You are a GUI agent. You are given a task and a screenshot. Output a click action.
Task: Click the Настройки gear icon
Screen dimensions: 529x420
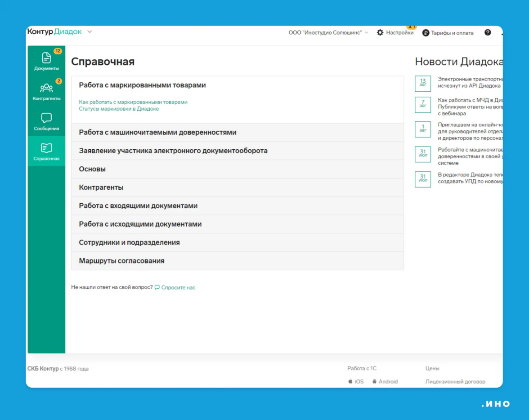pos(380,32)
